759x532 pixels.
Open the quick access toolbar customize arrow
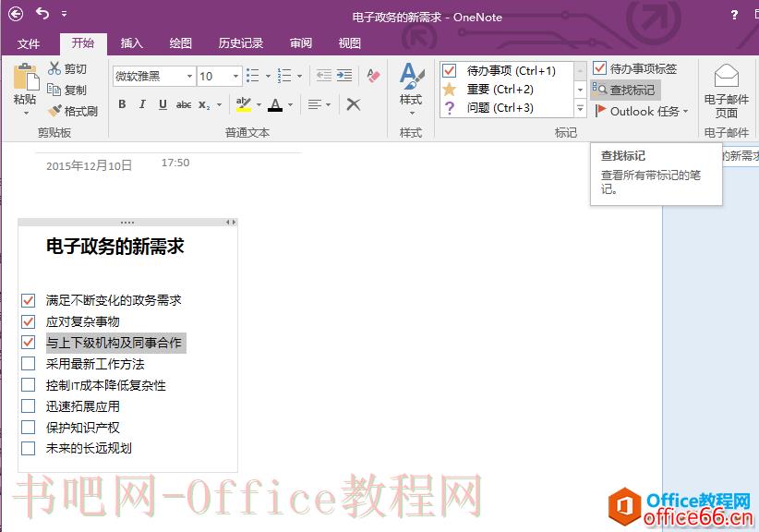pos(64,14)
